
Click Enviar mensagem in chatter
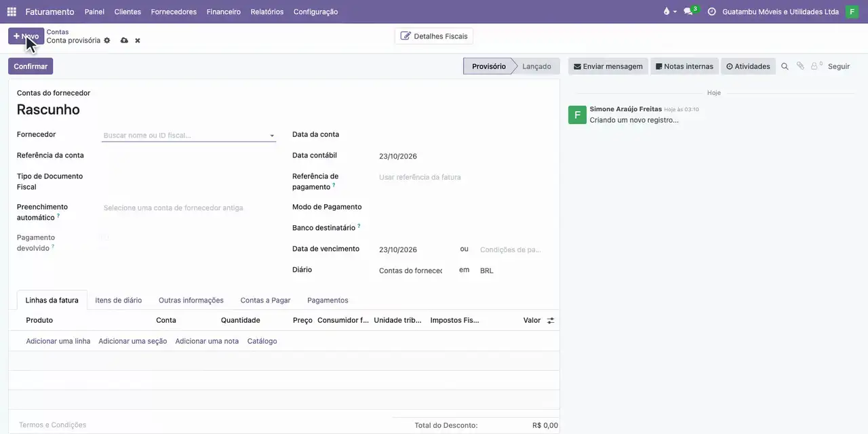tap(608, 66)
